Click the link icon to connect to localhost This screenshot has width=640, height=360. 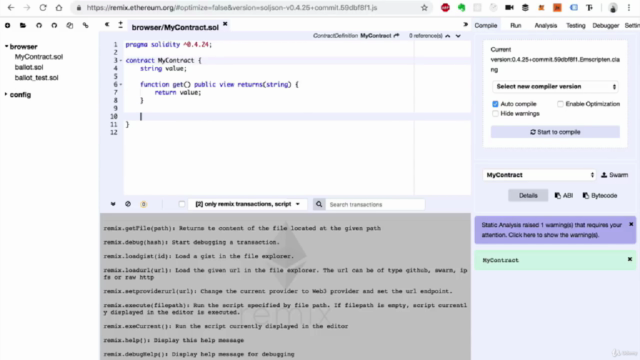pos(85,25)
